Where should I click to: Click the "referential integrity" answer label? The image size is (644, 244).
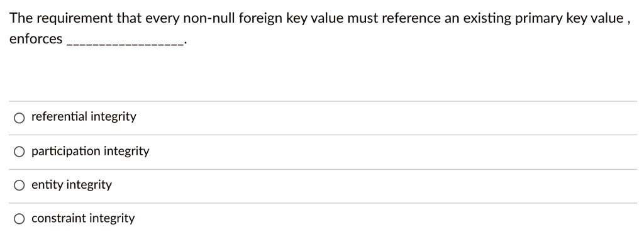84,117
